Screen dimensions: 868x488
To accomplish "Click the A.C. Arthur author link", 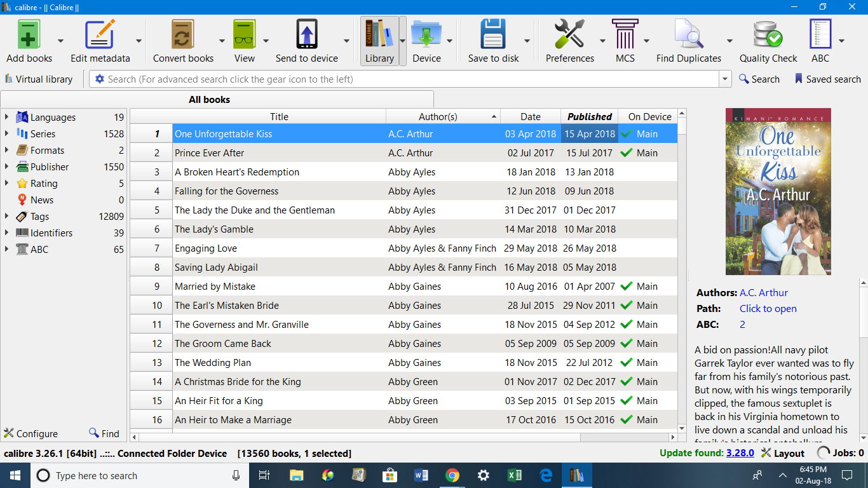I will pos(764,293).
